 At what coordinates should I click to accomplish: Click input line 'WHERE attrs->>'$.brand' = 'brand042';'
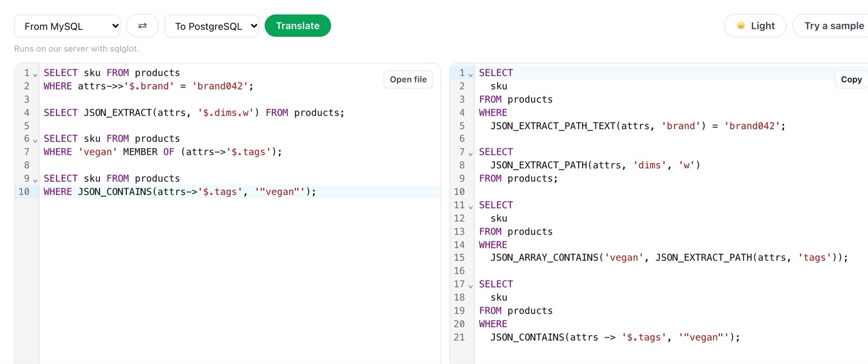149,86
